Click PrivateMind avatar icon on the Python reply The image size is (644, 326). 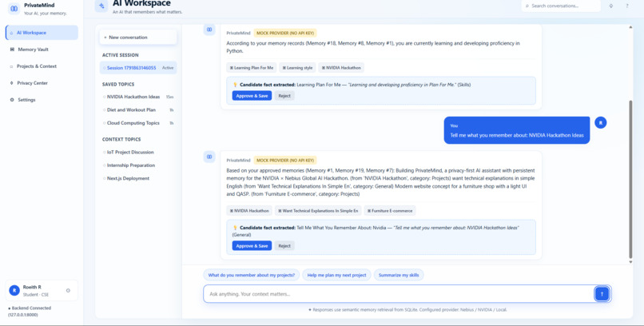[209, 30]
